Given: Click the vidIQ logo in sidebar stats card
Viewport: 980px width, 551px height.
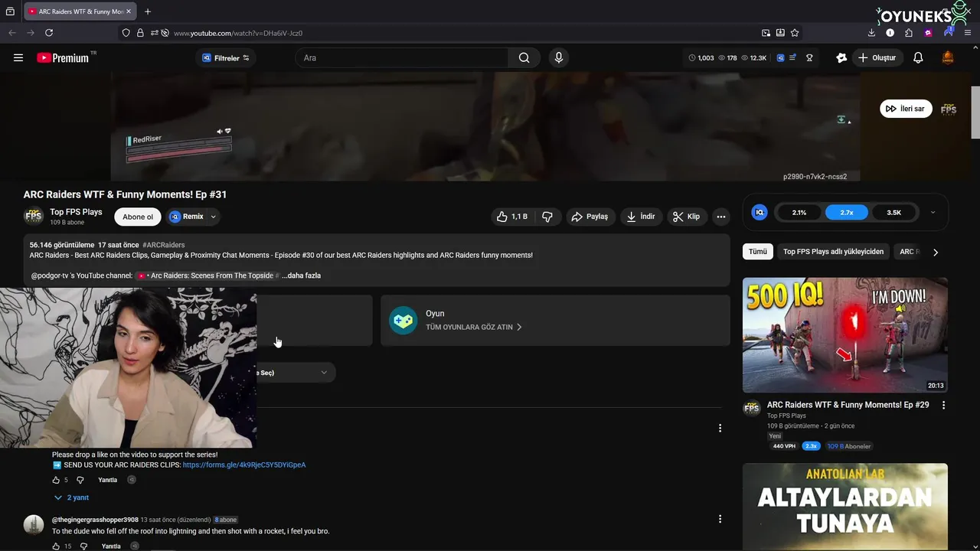Looking at the screenshot, I should 759,212.
